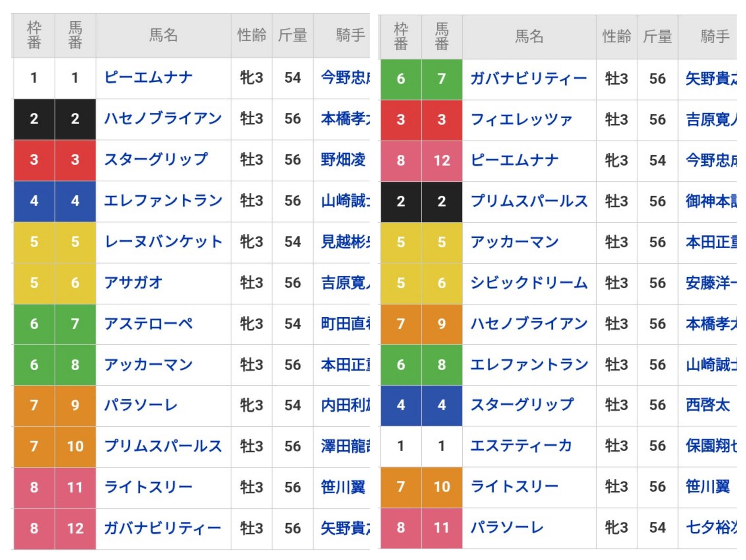Open jockey 御神本's profile link

coord(710,201)
